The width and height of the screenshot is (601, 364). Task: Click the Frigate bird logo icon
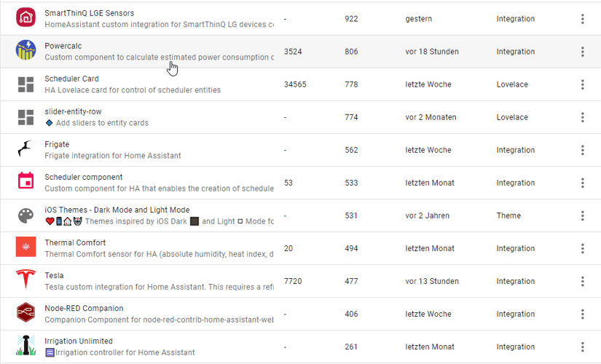26,150
